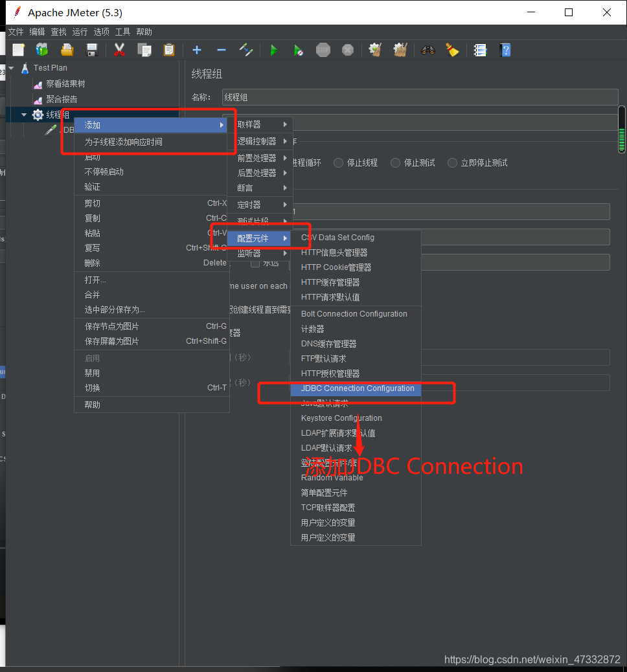Click the Search binoculars icon
The image size is (627, 672).
point(428,50)
